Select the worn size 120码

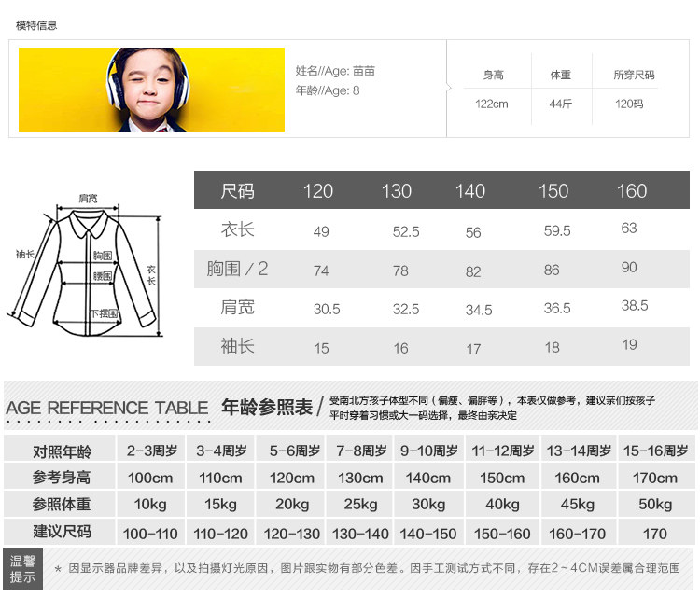[x=629, y=104]
